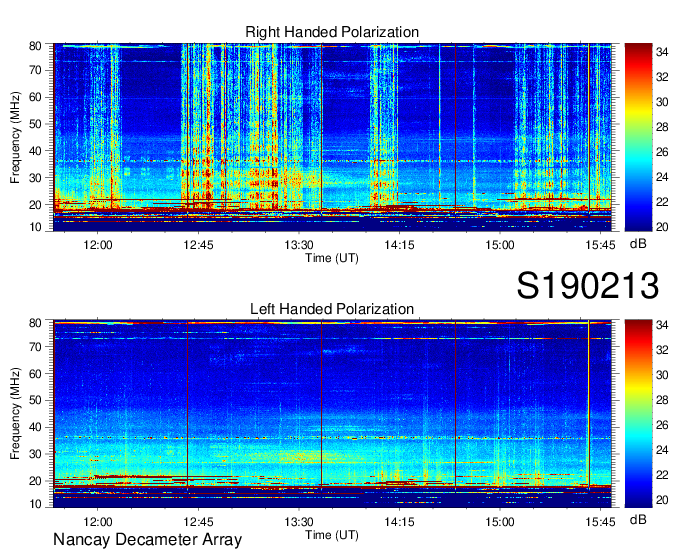Click the left-handed spectrogram plot
This screenshot has height=552, width=680.
(332, 414)
